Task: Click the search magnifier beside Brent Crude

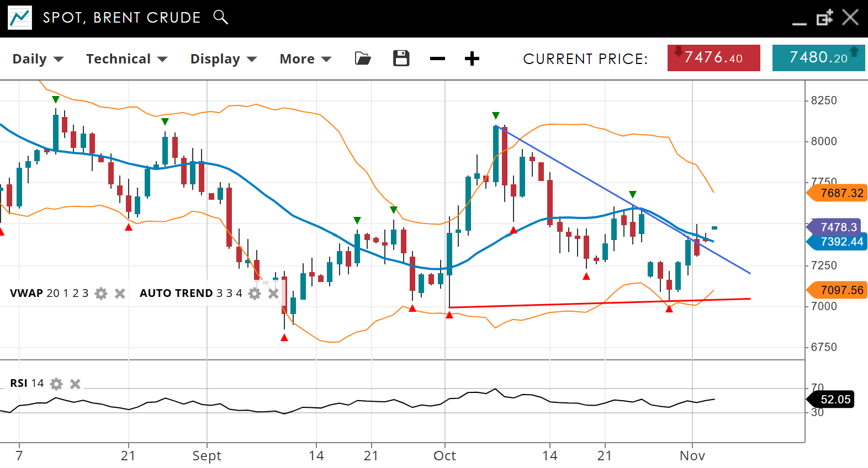Action: point(220,17)
